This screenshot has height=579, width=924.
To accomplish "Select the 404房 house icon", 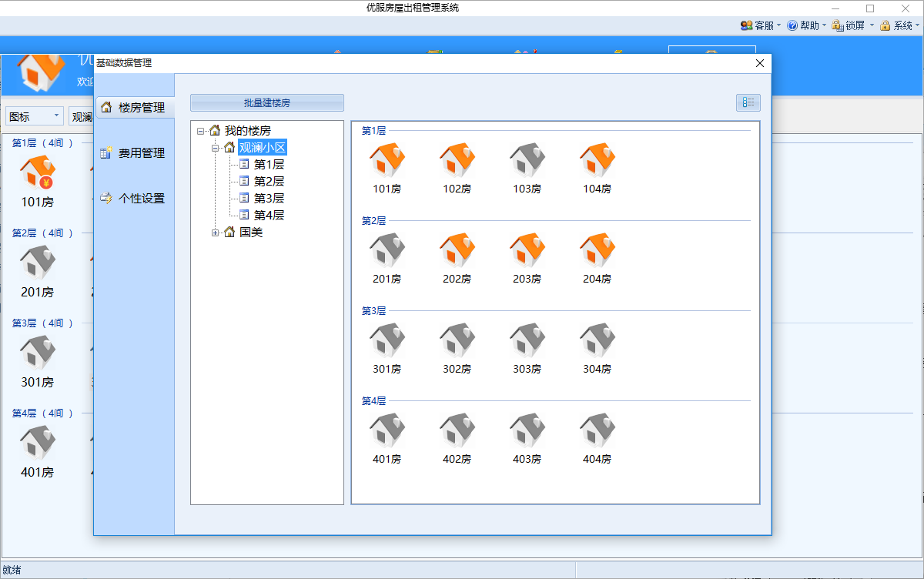I will [597, 431].
